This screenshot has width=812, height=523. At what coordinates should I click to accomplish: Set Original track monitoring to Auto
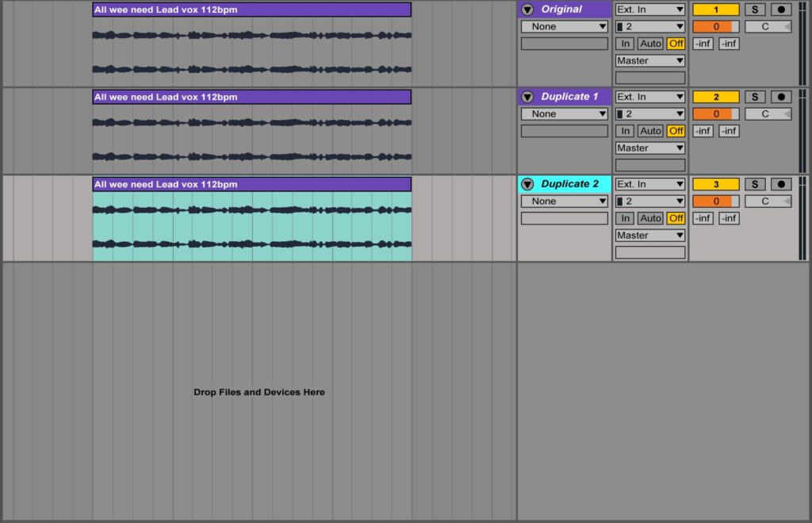650,44
